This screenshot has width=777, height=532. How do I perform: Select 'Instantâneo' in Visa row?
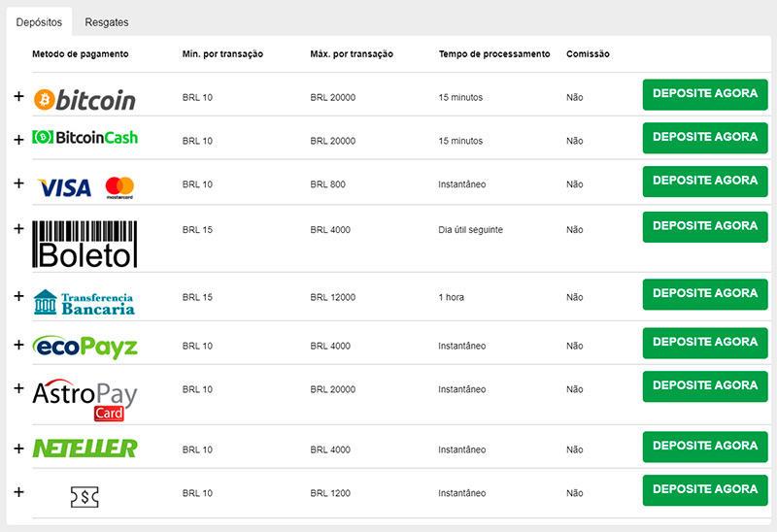pos(462,184)
